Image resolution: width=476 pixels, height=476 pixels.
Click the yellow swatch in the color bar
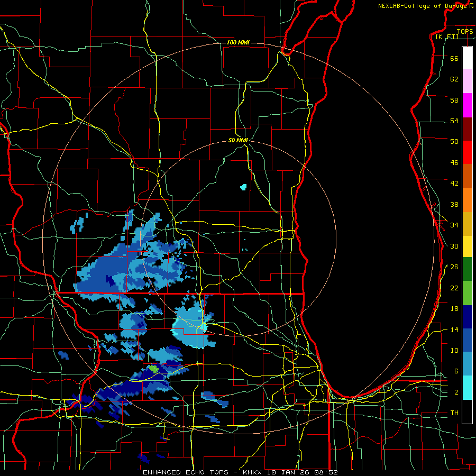(x=467, y=246)
